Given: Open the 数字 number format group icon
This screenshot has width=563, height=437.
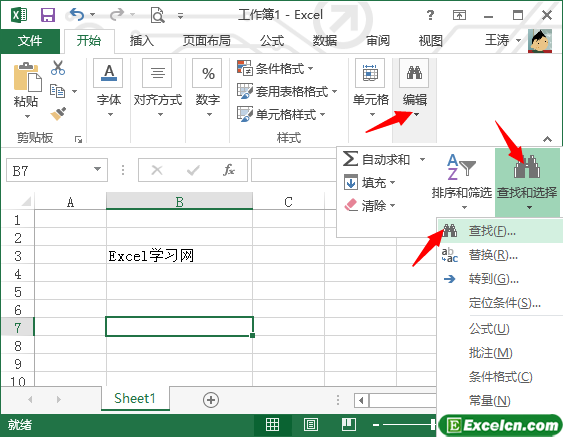Looking at the screenshot, I should [x=207, y=73].
